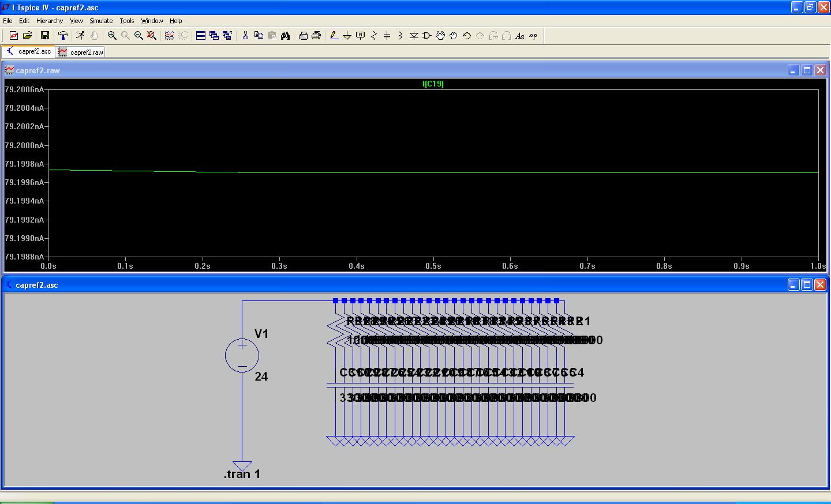Select the Draw Wire pencil tool
Screen dimensions: 831x504
click(334, 36)
